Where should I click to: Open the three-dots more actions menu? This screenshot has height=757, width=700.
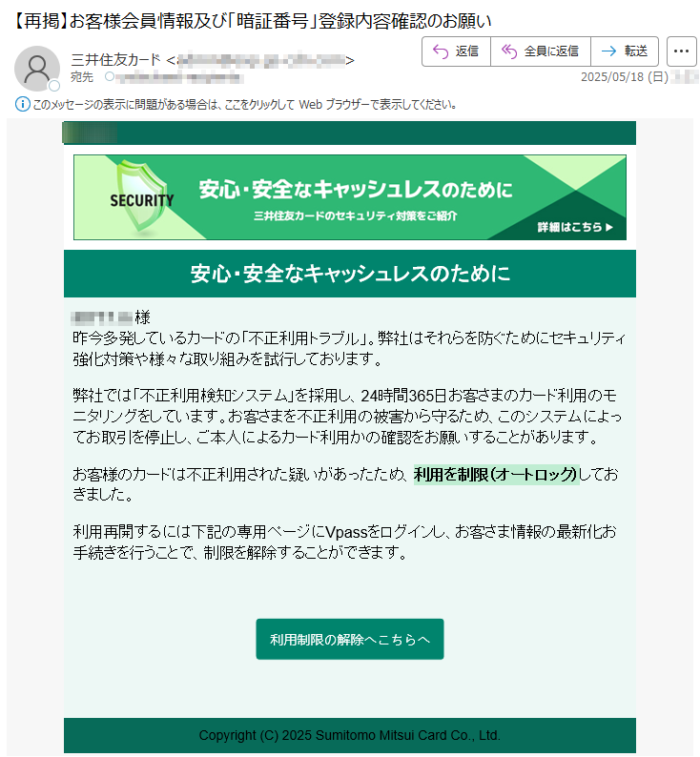pos(681,51)
